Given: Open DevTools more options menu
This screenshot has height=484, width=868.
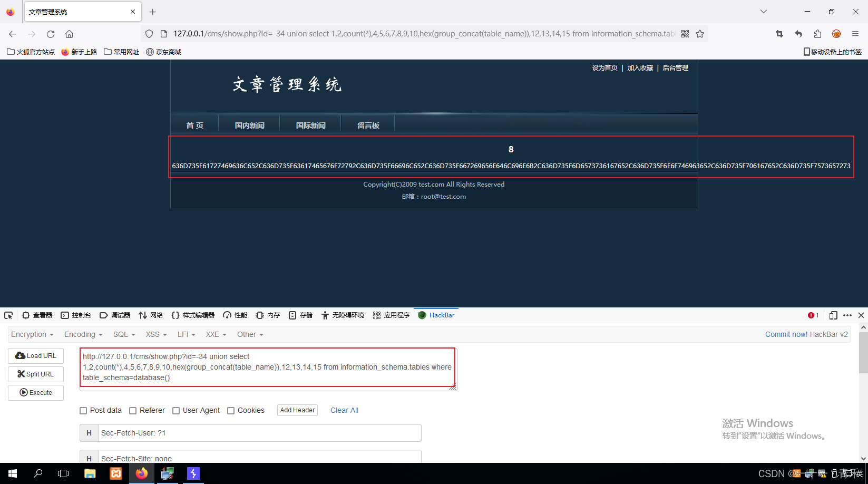Looking at the screenshot, I should [x=847, y=315].
